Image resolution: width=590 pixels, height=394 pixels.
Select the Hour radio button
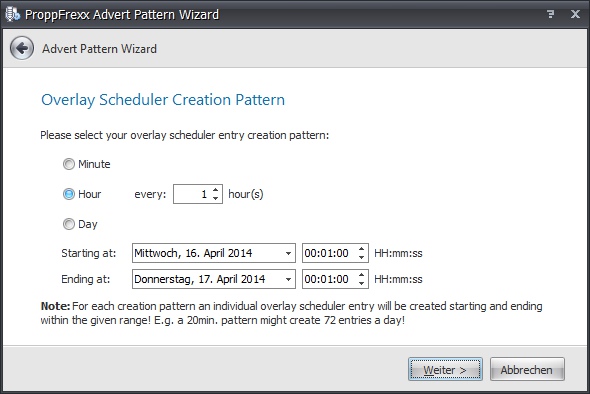69,194
